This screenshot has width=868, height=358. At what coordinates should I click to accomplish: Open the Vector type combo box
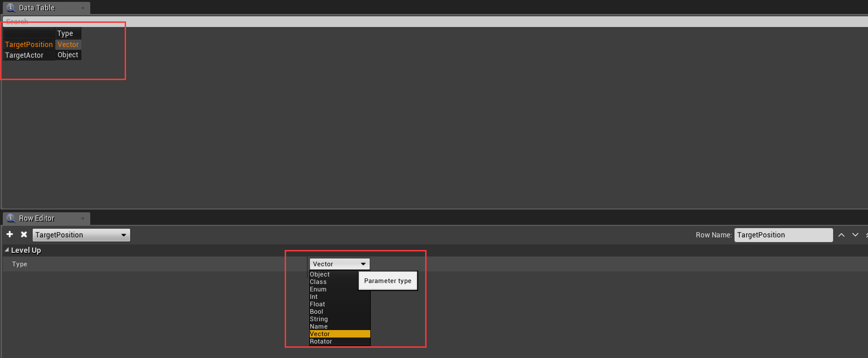[x=340, y=264]
